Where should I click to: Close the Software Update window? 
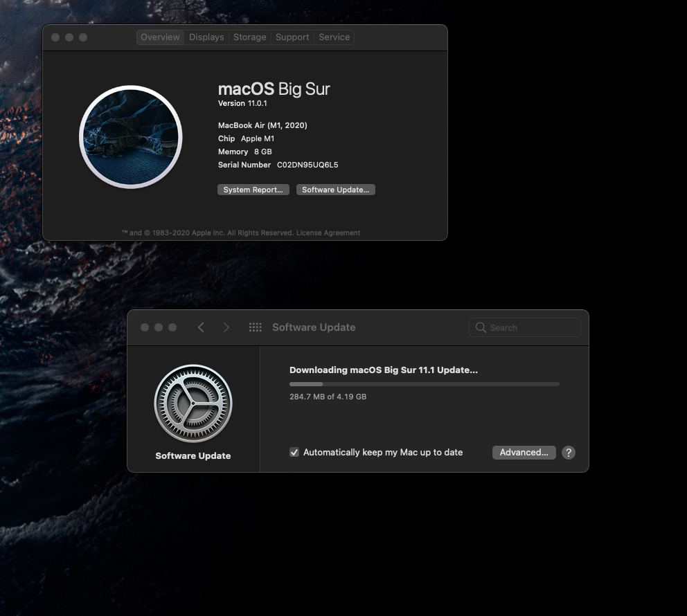[145, 327]
